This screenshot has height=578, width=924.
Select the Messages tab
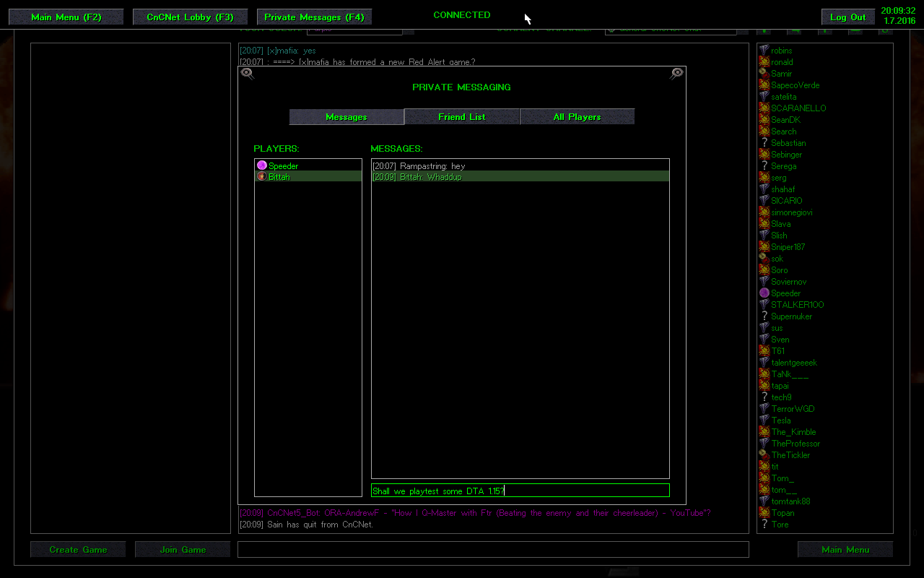pos(346,117)
